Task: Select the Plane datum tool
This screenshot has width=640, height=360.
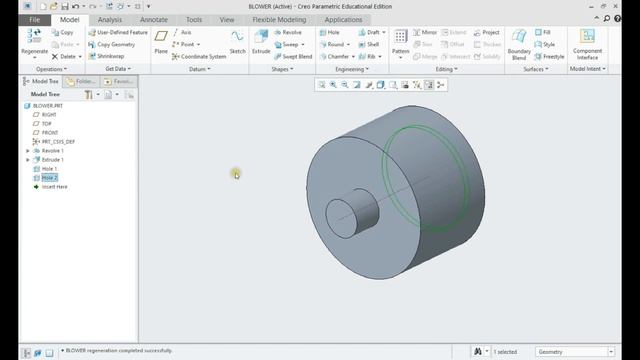Action: click(x=161, y=41)
